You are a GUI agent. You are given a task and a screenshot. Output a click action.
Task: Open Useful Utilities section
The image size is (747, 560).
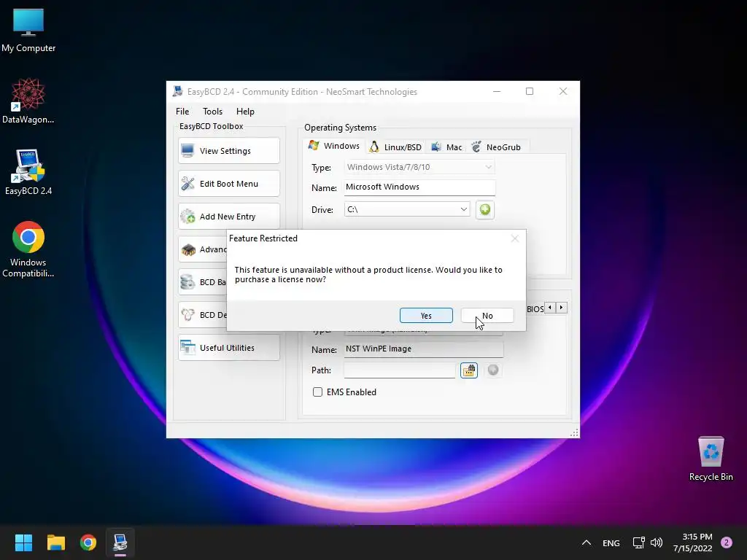(229, 348)
